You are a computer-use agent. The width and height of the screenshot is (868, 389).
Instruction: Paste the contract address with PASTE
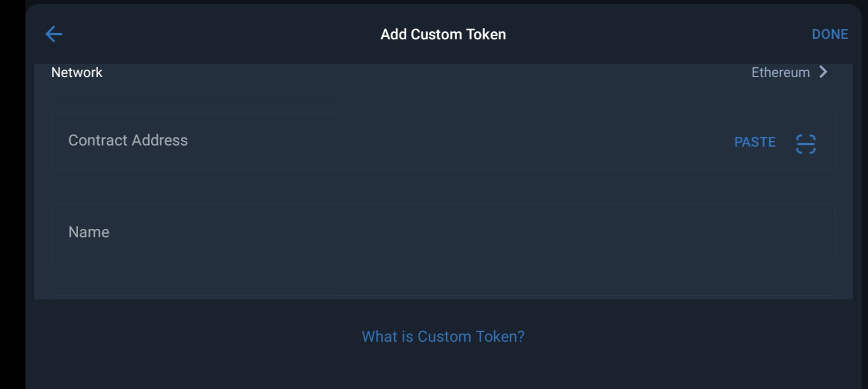click(x=754, y=142)
